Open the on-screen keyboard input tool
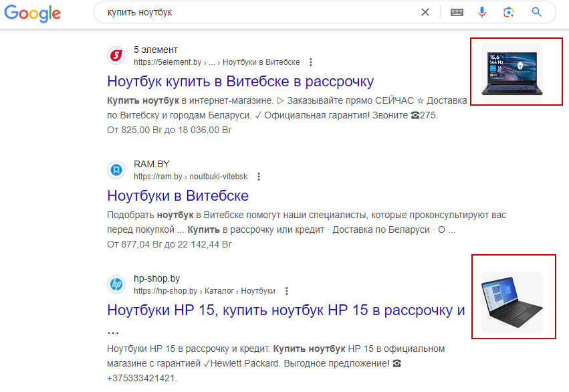569x392 pixels. [457, 12]
